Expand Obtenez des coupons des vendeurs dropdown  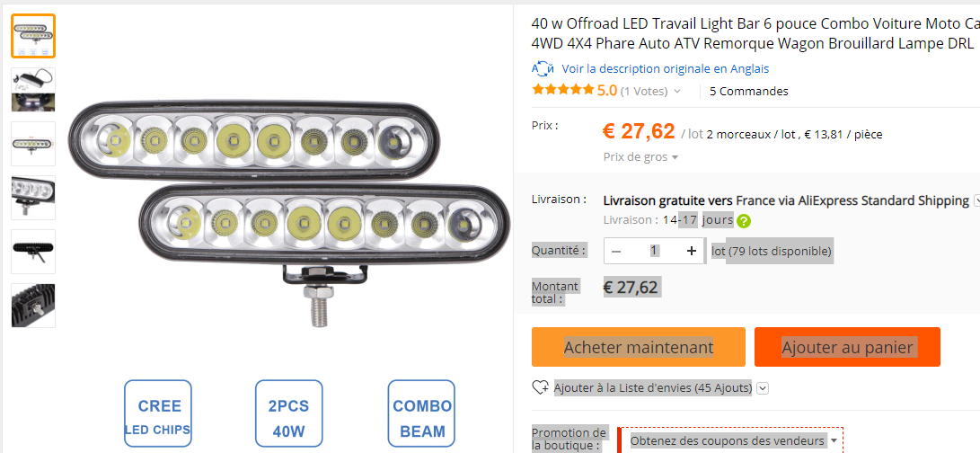834,440
